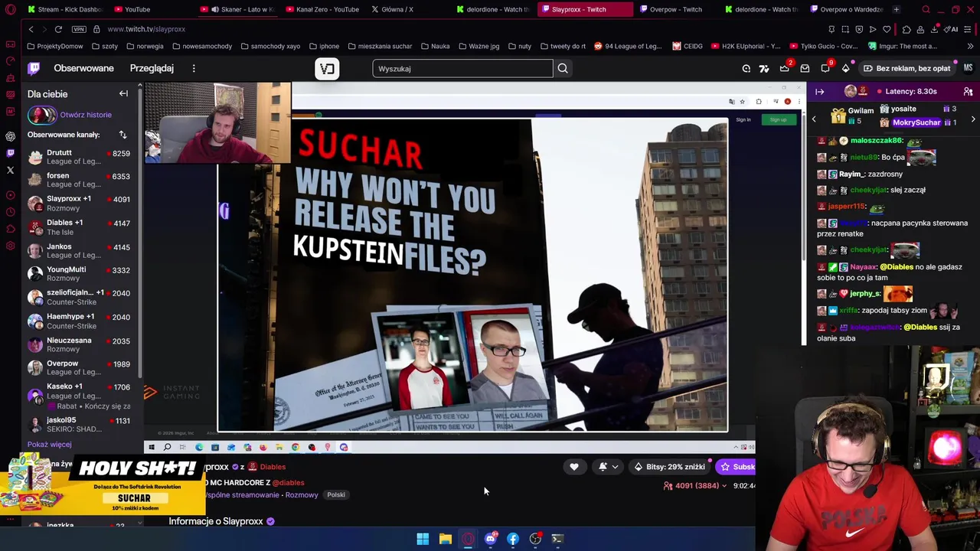This screenshot has height=551, width=980.
Task: Open Windows Start button
Action: tap(423, 539)
